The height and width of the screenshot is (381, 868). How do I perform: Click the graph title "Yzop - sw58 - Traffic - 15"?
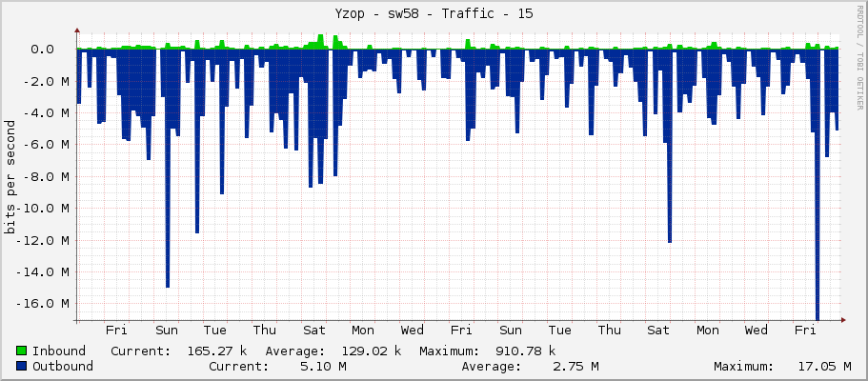click(434, 14)
